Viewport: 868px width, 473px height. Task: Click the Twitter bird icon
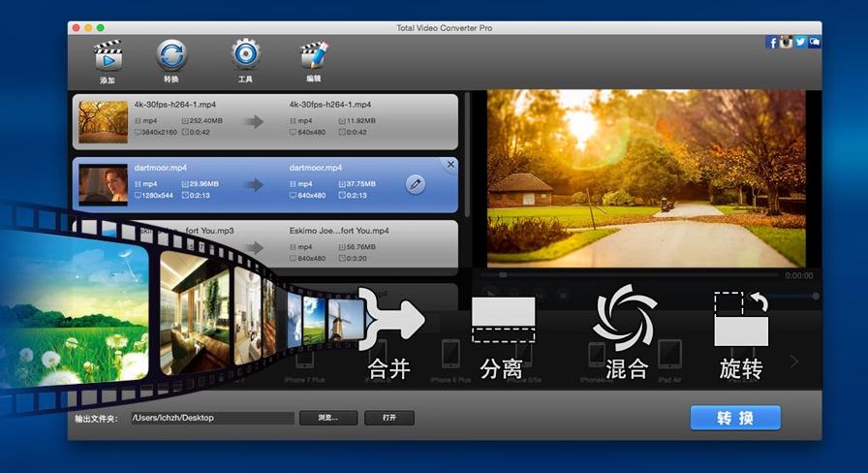[x=800, y=42]
